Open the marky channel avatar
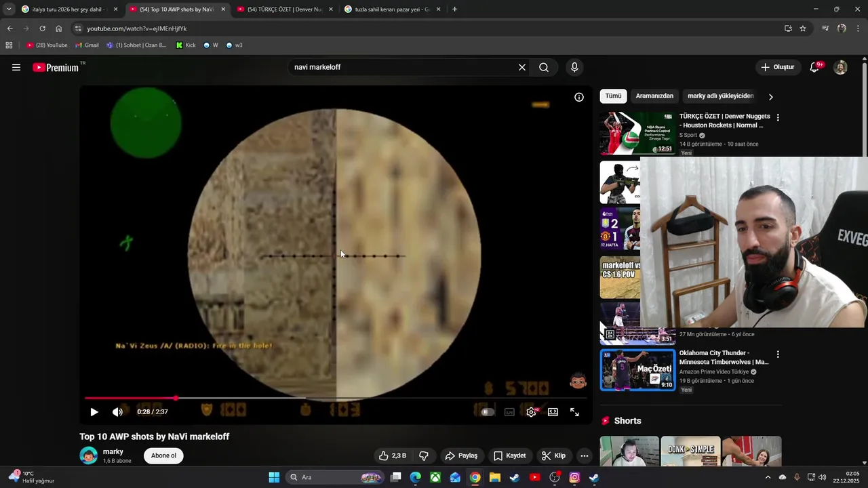 tap(89, 455)
